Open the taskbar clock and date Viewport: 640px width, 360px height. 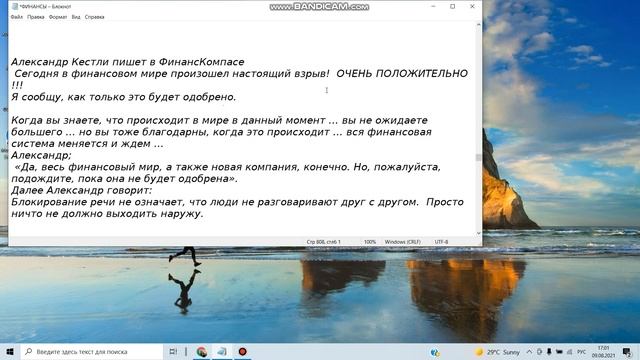click(603, 352)
